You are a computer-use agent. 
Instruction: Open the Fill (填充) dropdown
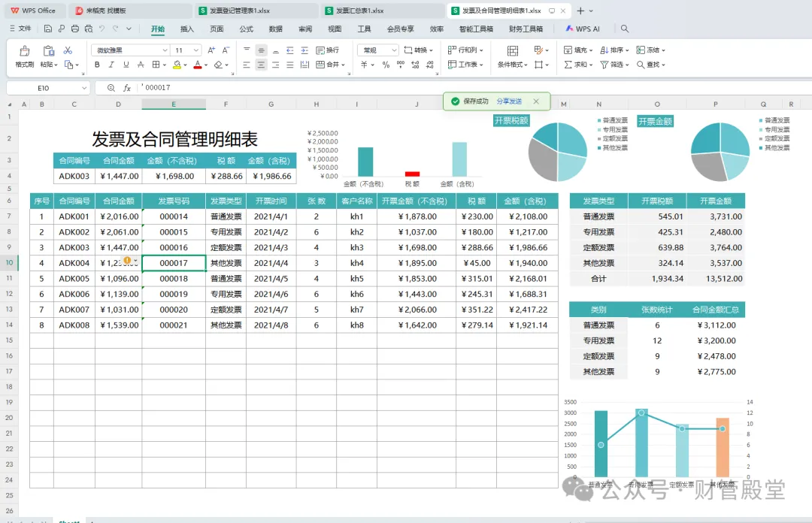(x=578, y=50)
